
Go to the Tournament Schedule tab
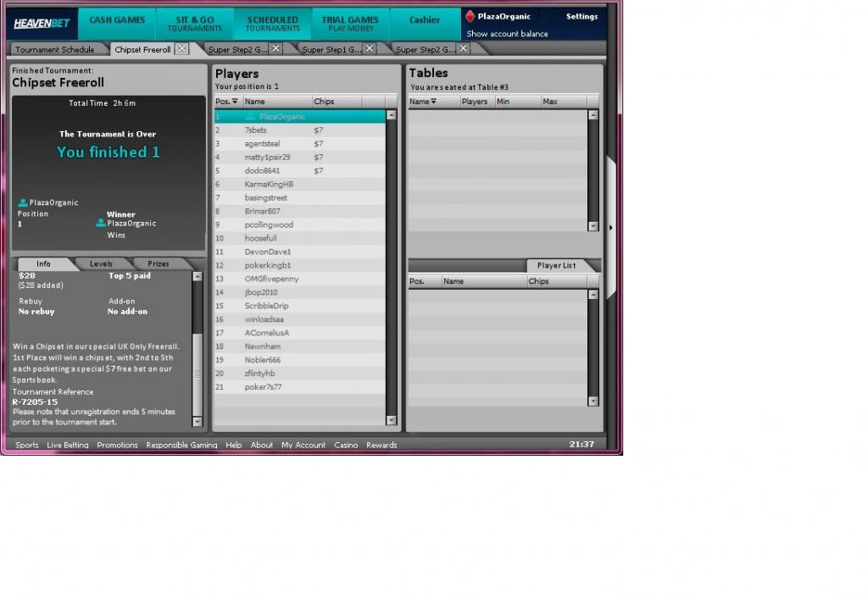55,50
